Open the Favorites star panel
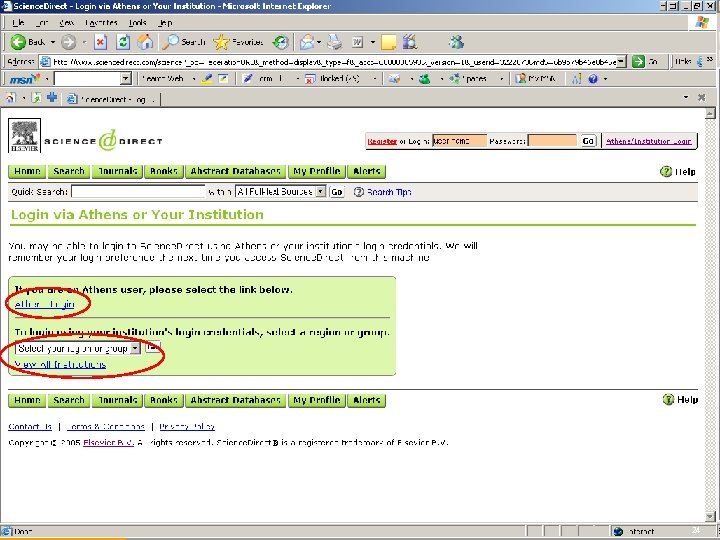This screenshot has width=720, height=540. pos(238,42)
